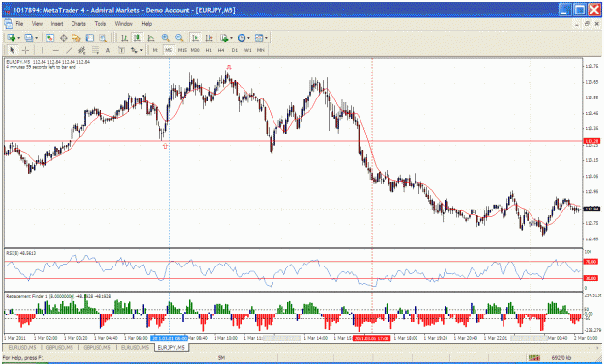This screenshot has width=604, height=364.
Task: Expand the Templates dropdown arrow
Action: (x=266, y=38)
